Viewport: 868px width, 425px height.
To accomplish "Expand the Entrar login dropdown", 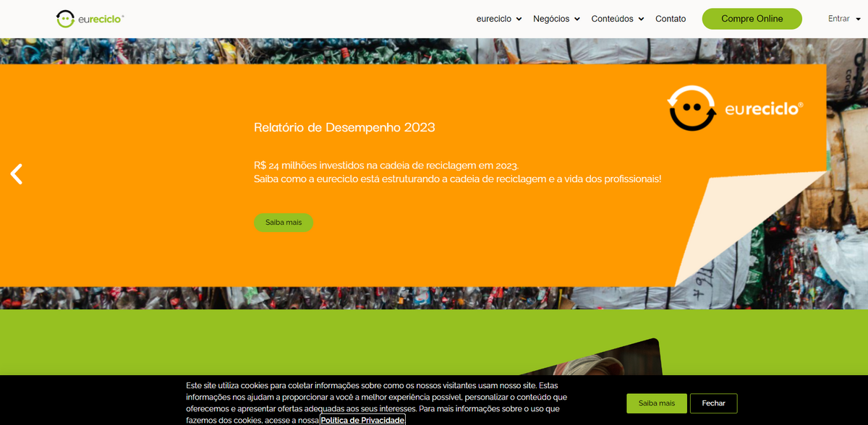I will point(844,19).
